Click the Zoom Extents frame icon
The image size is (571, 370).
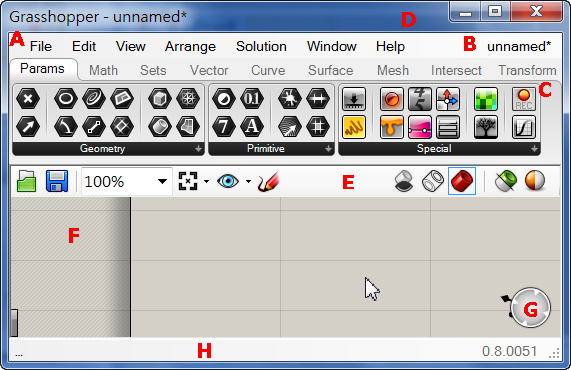(x=188, y=181)
